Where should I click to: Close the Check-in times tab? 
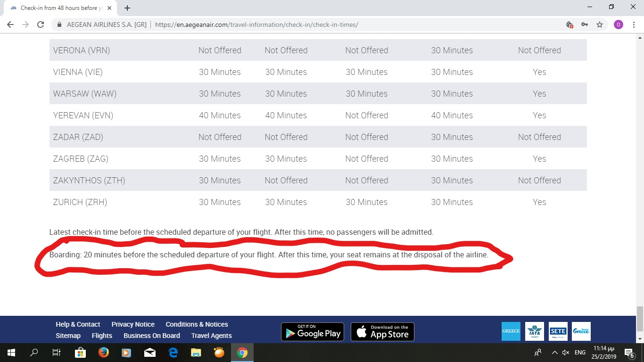(109, 8)
